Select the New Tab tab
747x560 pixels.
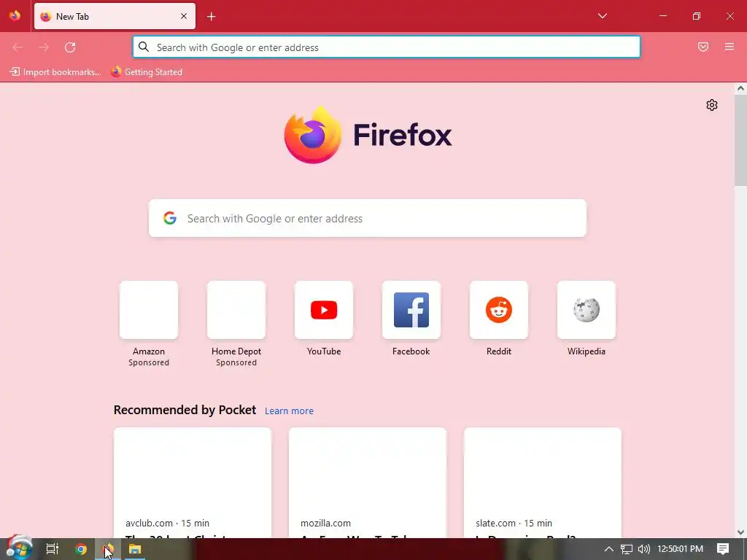115,16
